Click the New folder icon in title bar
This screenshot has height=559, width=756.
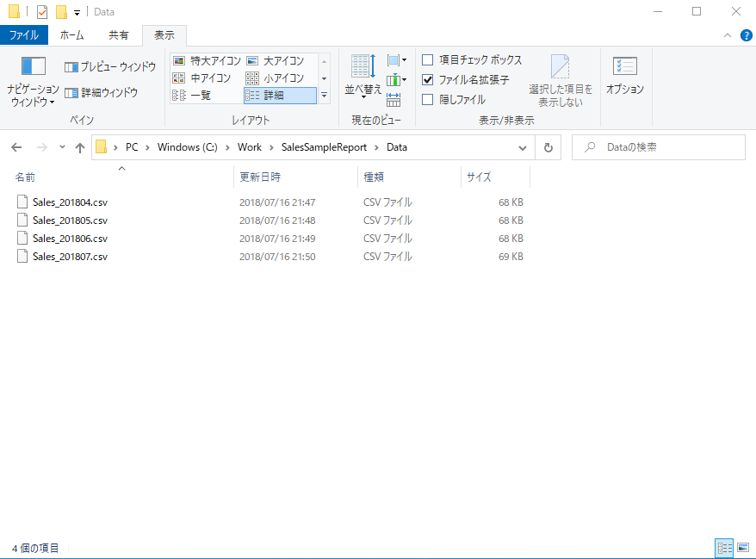[61, 11]
